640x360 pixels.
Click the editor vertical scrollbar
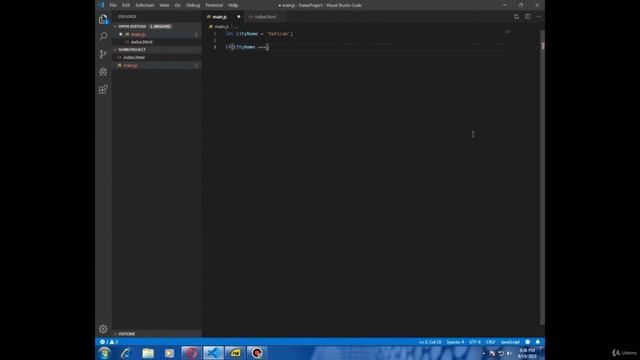click(x=542, y=178)
